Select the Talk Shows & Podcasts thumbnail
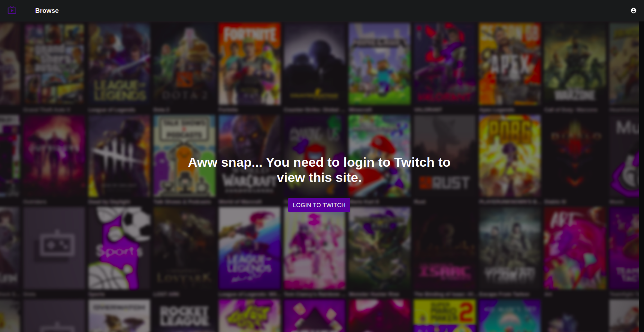This screenshot has width=644, height=332. 184,156
